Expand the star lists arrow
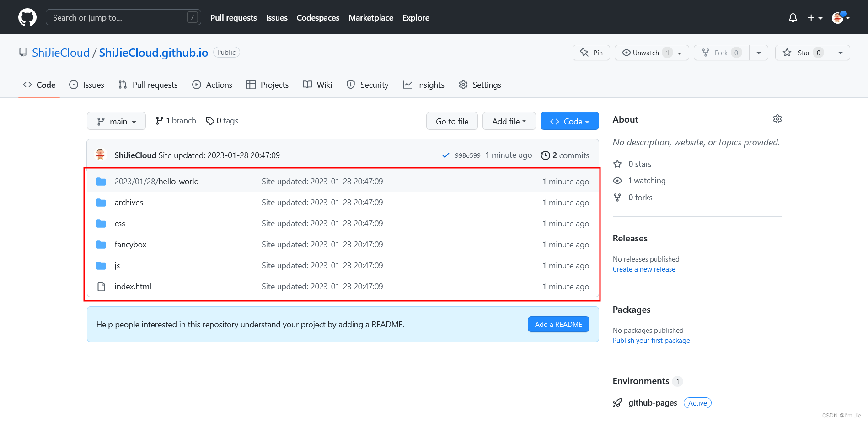 tap(841, 53)
